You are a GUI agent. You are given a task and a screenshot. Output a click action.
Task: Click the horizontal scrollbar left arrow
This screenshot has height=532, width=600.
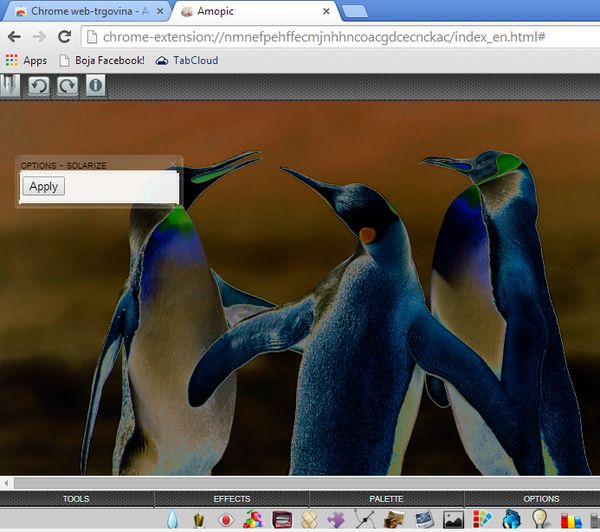click(7, 483)
